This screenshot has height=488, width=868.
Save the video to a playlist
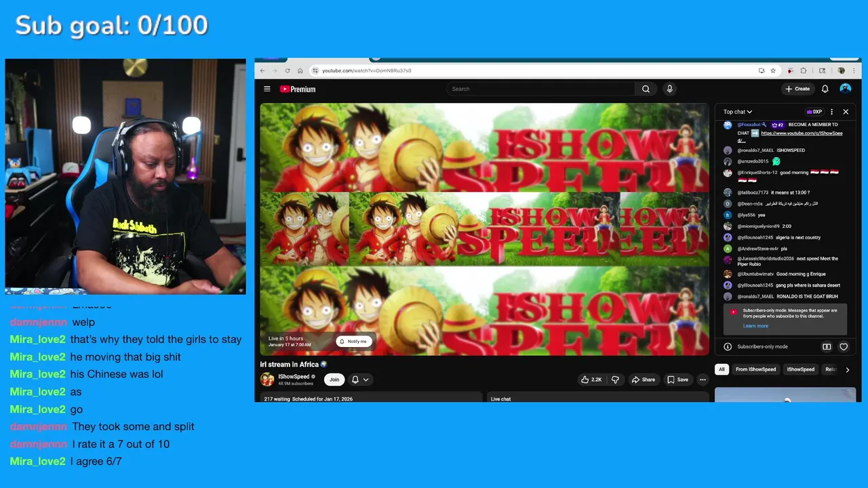pyautogui.click(x=677, y=380)
